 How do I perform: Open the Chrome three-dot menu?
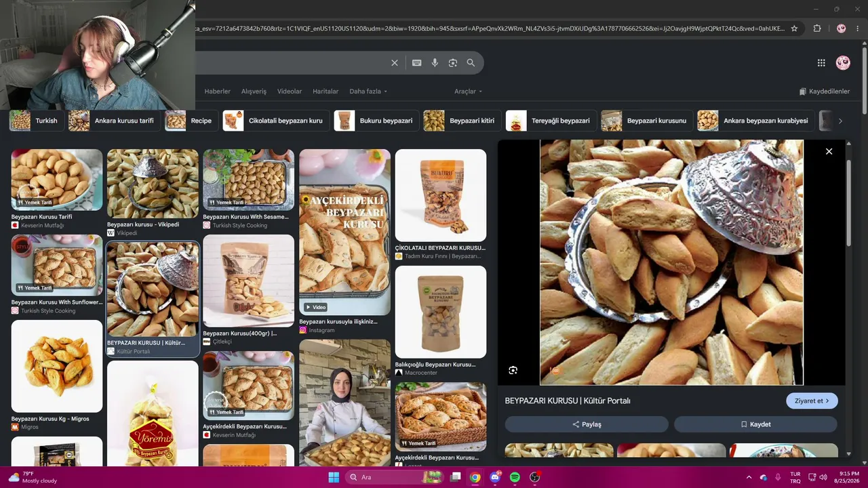858,28
